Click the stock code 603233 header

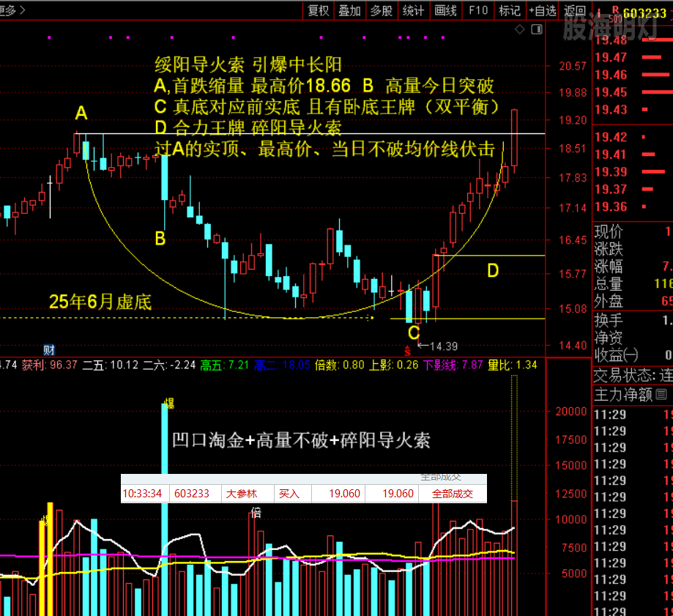pos(644,13)
